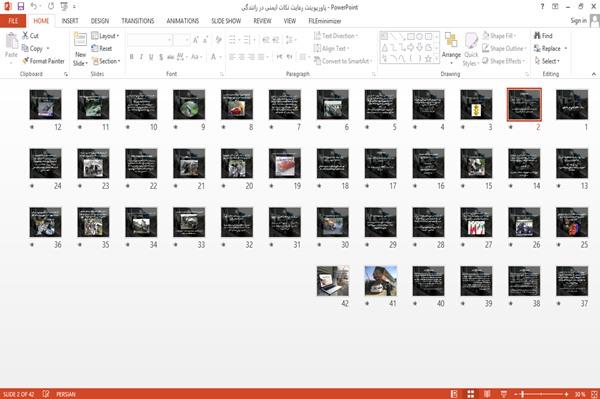Click Shape Outline button
Screen dimensions: 600x399
(504, 48)
